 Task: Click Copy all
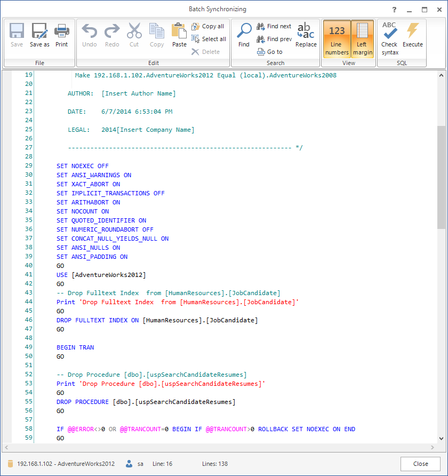(x=208, y=26)
